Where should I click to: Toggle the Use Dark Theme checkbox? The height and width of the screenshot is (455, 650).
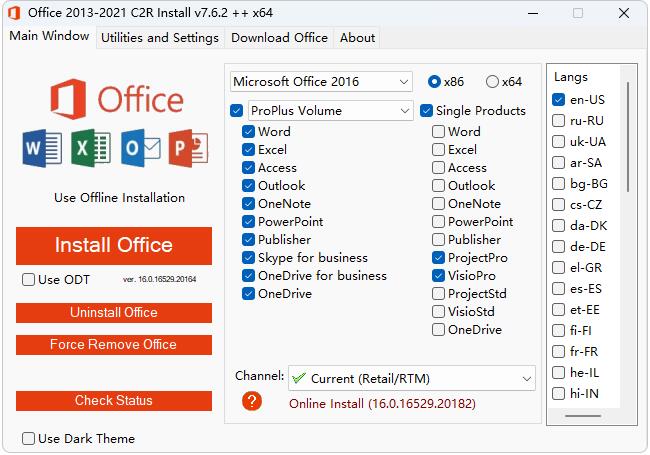click(29, 438)
